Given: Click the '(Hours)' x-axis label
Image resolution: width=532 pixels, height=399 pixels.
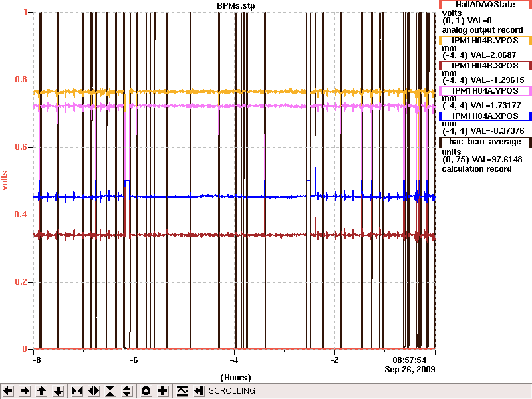Looking at the screenshot, I should 236,378.
